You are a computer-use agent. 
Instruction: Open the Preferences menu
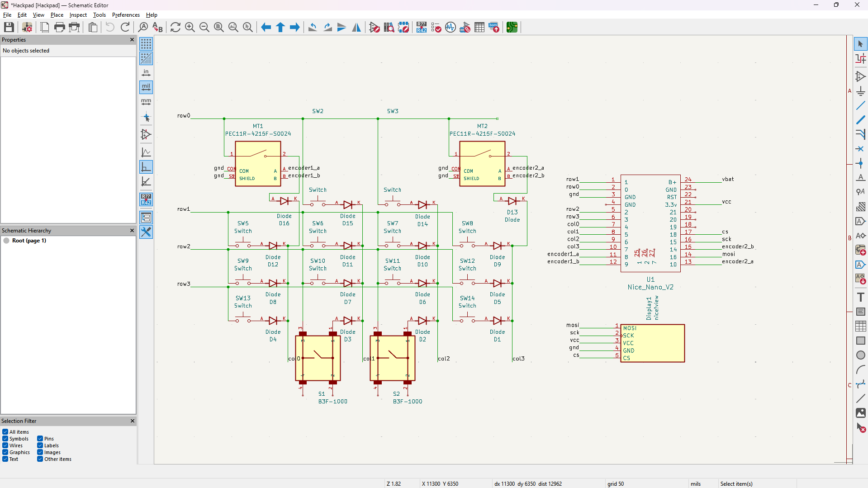click(x=126, y=15)
